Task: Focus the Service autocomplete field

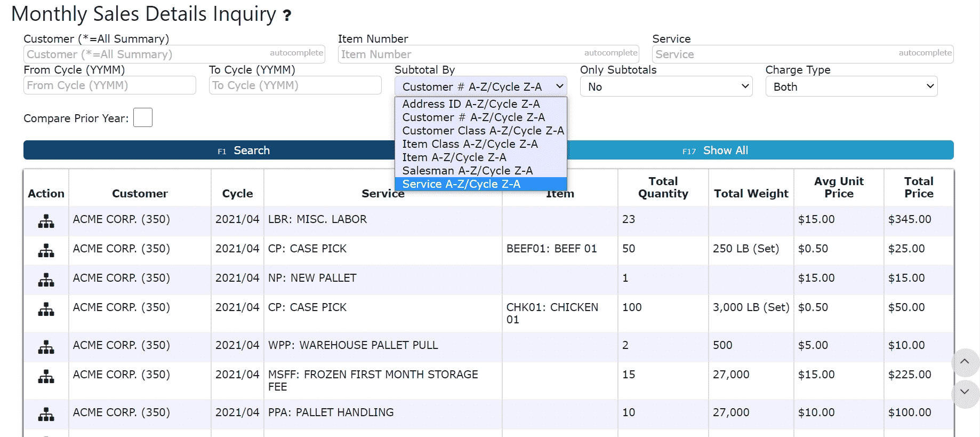Action: coord(803,54)
